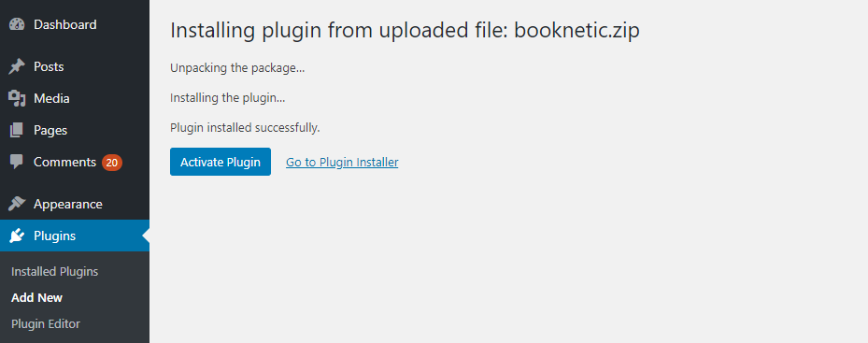Go to the Media menu label
The height and width of the screenshot is (343, 868).
[51, 99]
